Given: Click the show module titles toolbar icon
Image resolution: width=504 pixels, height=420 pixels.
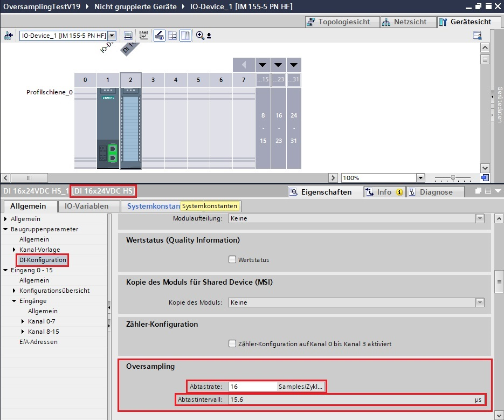Looking at the screenshot, I should tap(128, 36).
